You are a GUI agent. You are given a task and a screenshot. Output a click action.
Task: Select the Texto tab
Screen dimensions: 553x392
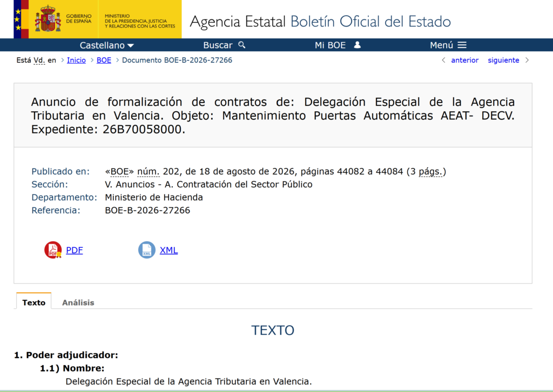click(34, 302)
